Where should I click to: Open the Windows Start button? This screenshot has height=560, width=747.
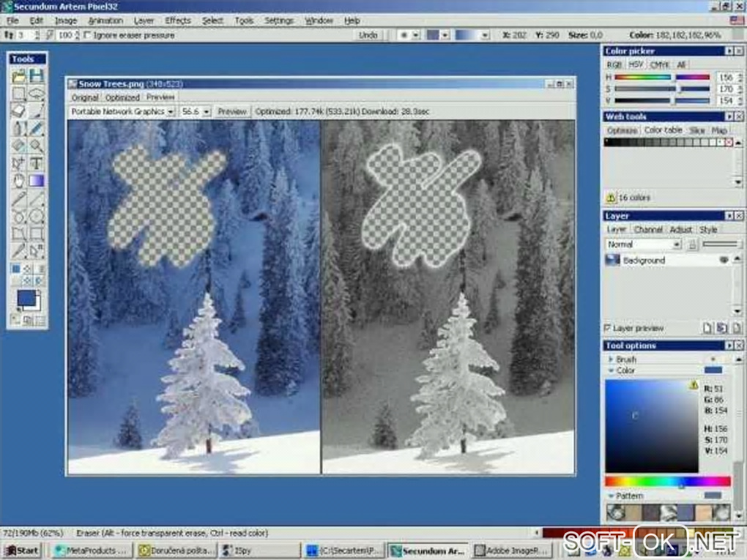22,551
